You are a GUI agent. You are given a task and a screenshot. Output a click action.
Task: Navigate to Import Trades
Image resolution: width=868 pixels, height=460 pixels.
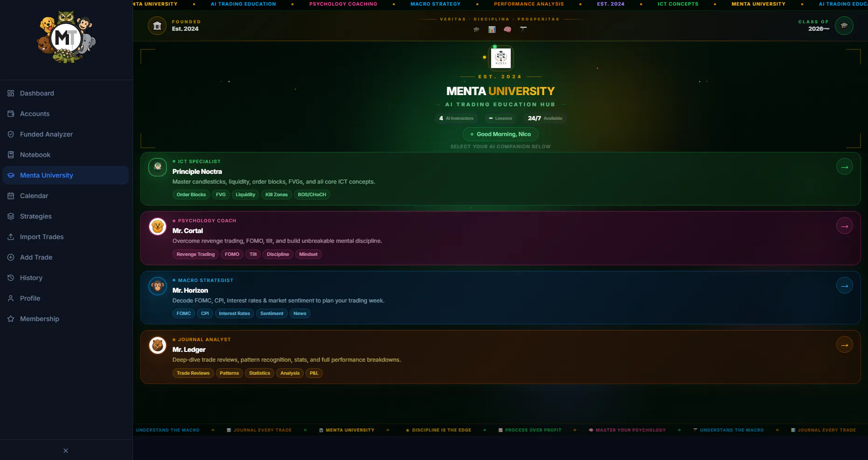(65, 237)
